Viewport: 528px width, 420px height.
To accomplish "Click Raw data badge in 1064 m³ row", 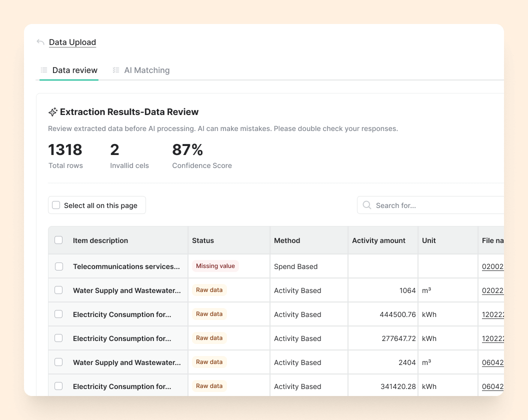I will [x=209, y=290].
